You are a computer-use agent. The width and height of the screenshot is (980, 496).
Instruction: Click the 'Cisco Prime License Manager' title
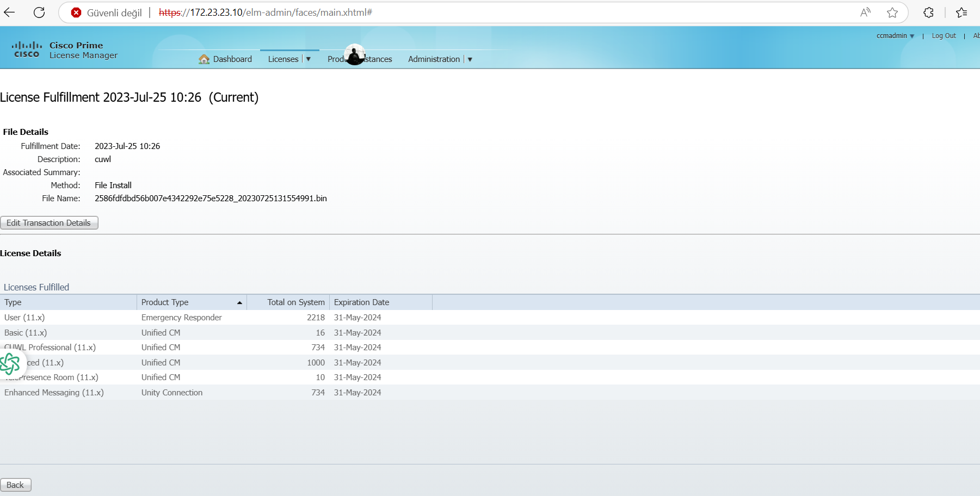coord(83,50)
